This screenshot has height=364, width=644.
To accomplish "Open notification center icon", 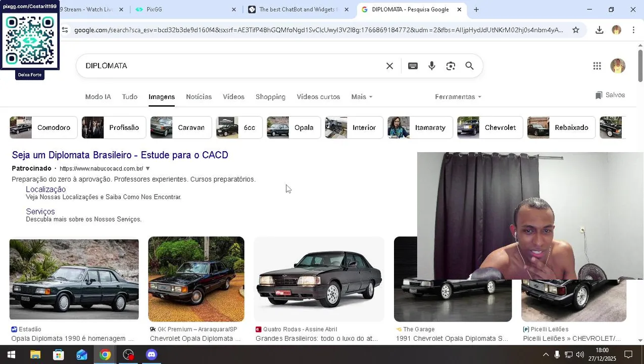I will click(628, 355).
